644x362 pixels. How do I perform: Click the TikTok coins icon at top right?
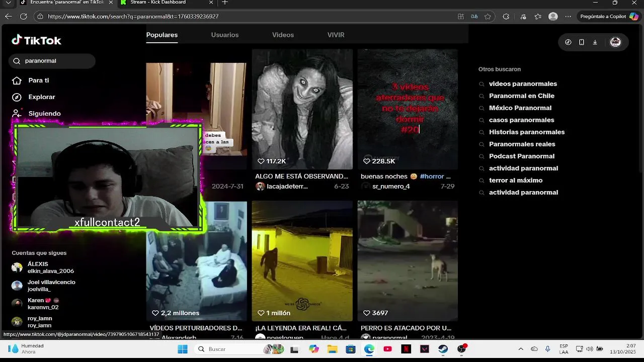pos(568,42)
